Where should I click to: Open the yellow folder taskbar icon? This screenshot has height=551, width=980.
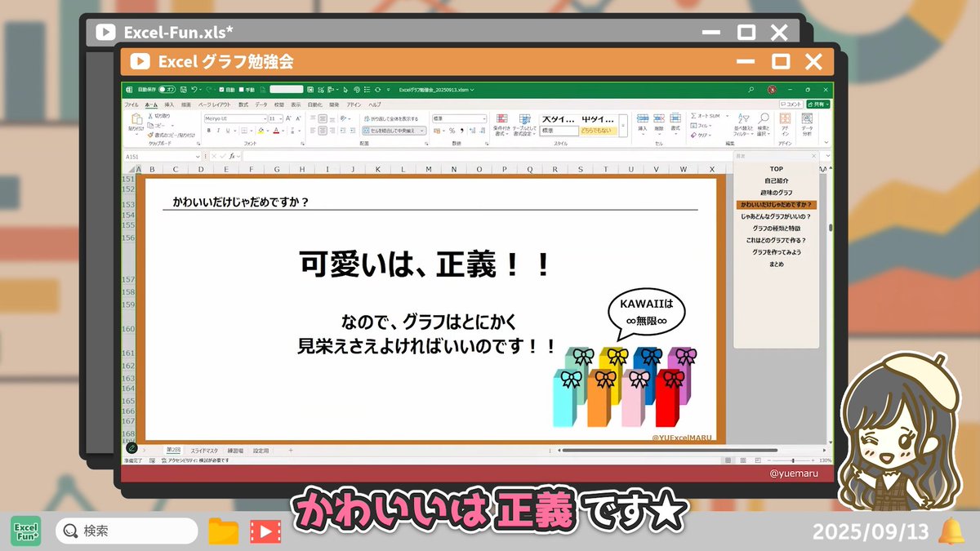tap(223, 531)
